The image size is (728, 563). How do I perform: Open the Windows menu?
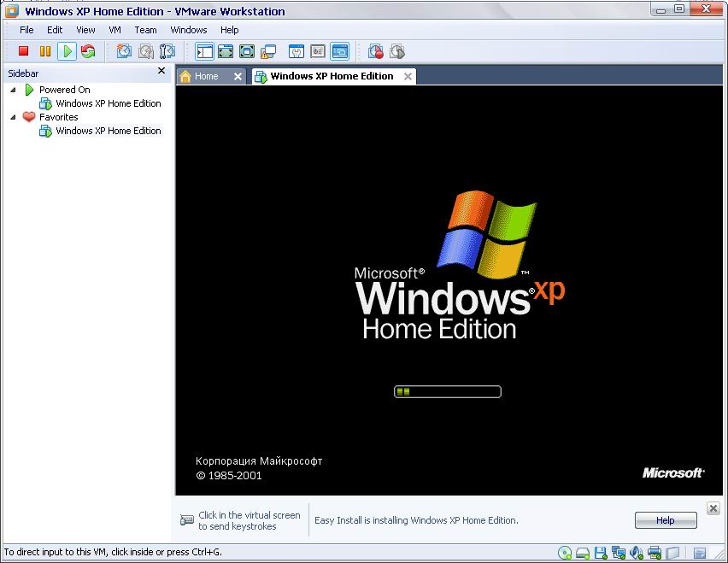(x=189, y=30)
